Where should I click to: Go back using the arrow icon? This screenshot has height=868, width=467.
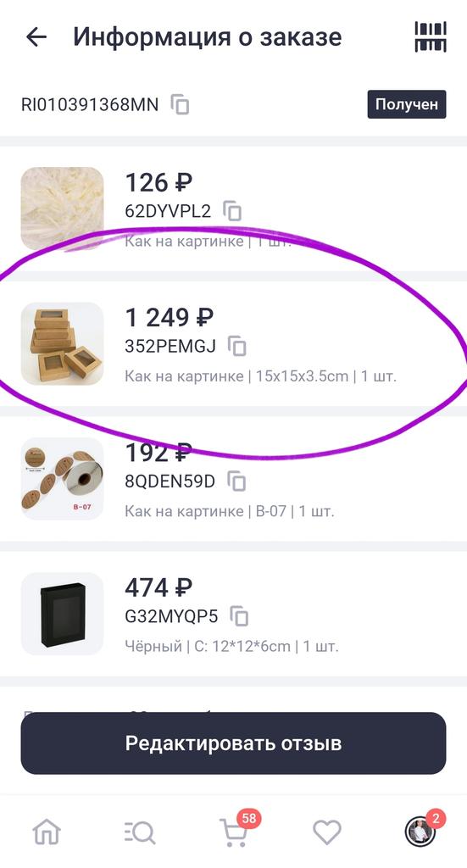[x=36, y=37]
